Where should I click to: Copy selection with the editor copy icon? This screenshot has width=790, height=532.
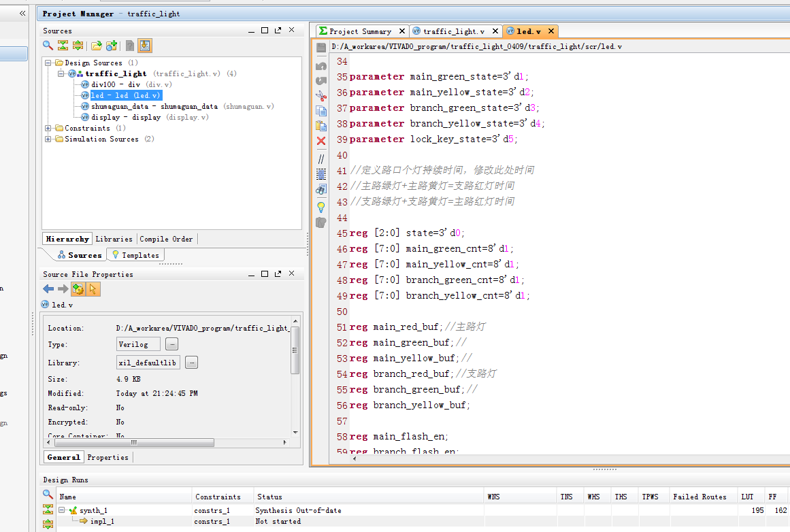(321, 111)
